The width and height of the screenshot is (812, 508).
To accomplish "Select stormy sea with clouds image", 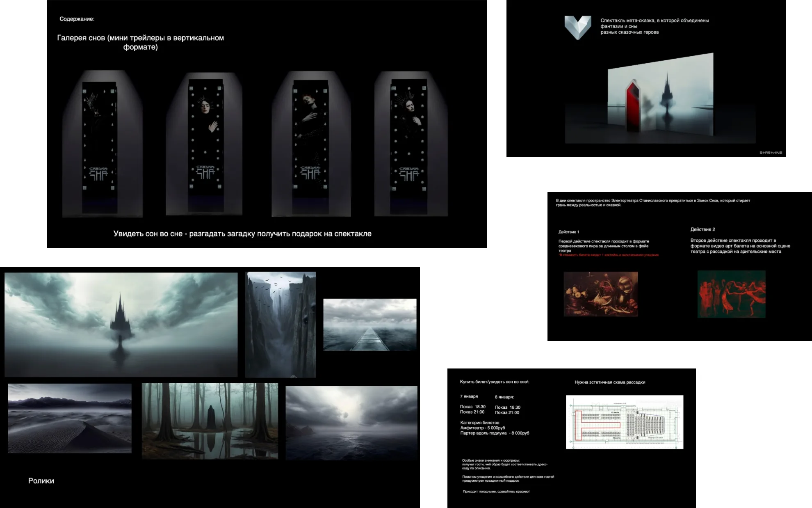I will (351, 423).
